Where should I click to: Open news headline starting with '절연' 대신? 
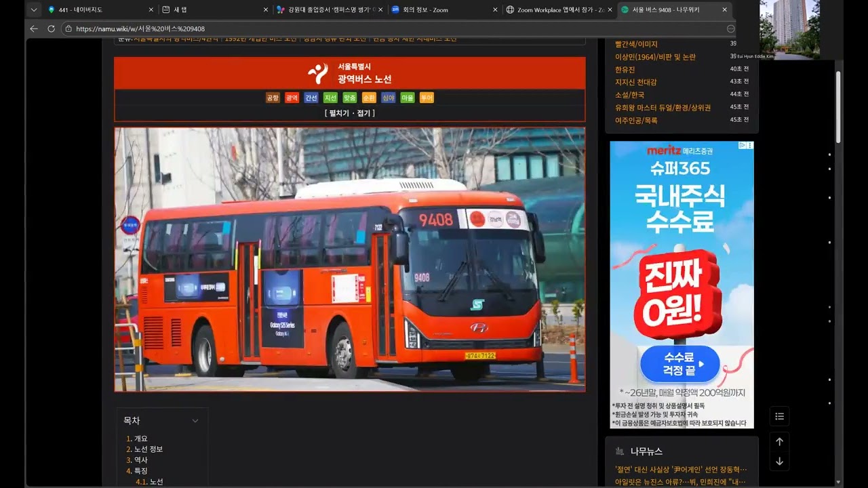tap(681, 469)
